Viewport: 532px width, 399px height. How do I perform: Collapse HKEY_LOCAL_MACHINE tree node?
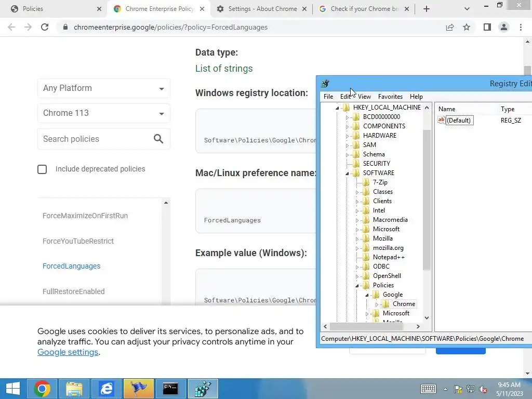pyautogui.click(x=337, y=108)
